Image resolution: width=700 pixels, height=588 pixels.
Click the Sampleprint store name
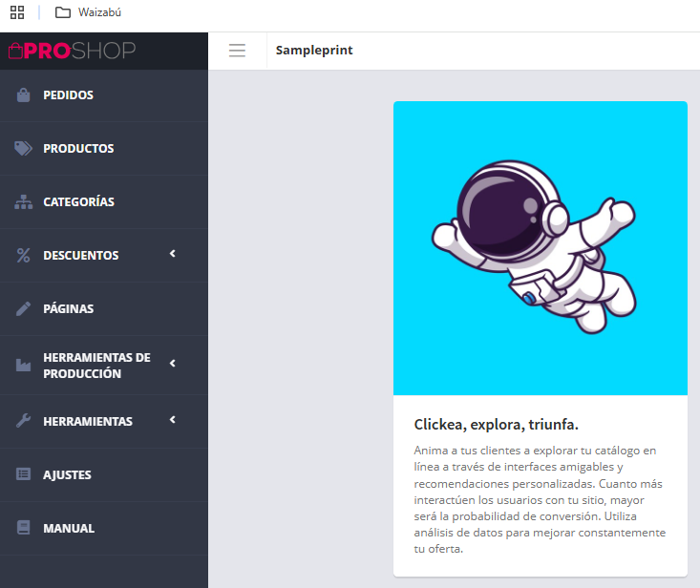(x=314, y=51)
